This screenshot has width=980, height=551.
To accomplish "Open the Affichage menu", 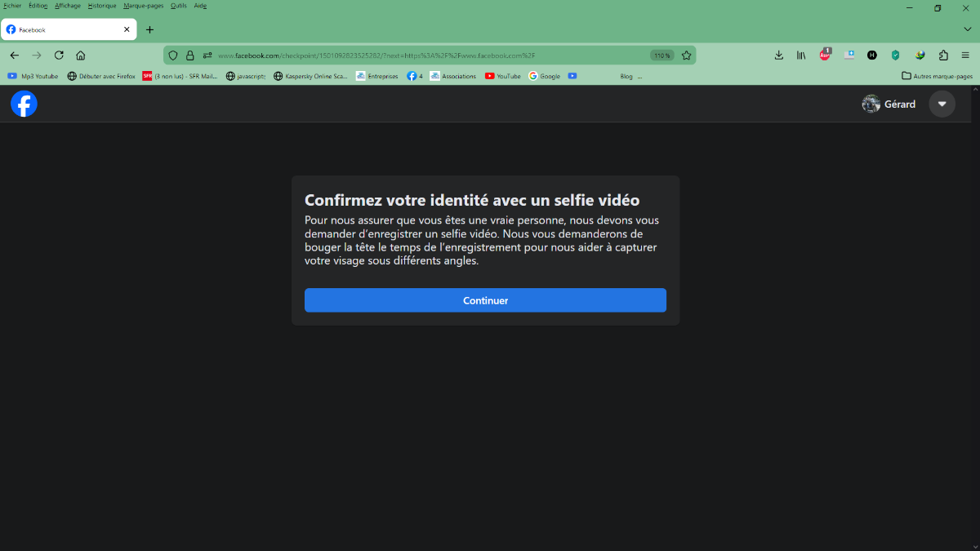I will pyautogui.click(x=68, y=6).
